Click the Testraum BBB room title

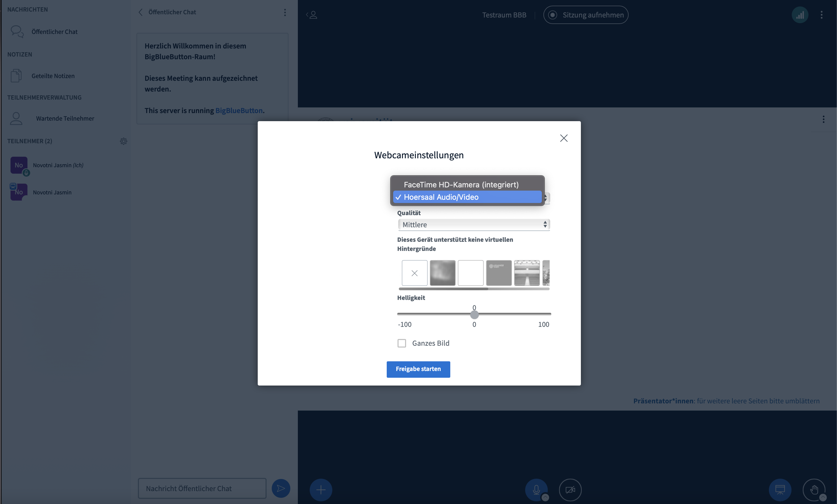(x=504, y=15)
